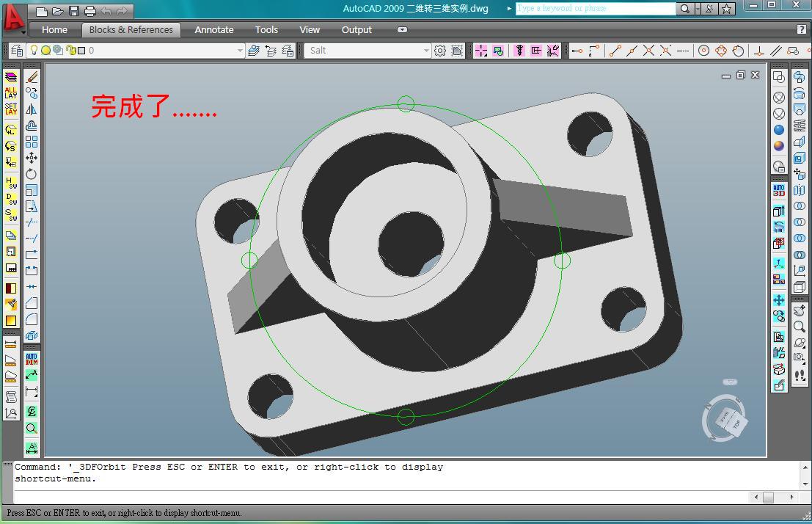Select the Scale tool

pyautogui.click(x=32, y=189)
